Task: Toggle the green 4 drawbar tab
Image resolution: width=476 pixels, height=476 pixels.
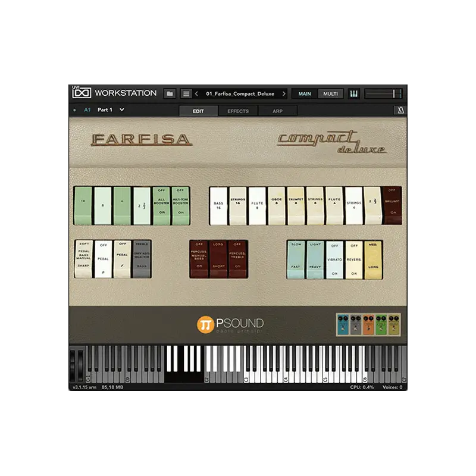Action: point(122,205)
